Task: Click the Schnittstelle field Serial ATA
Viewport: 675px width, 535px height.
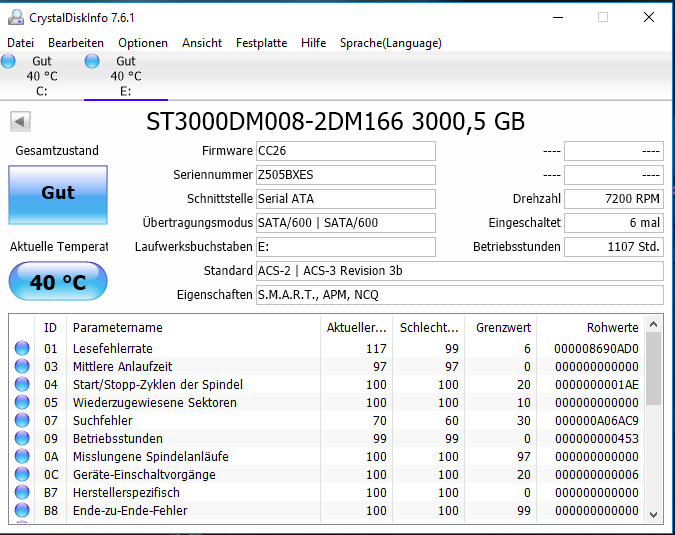Action: point(346,199)
